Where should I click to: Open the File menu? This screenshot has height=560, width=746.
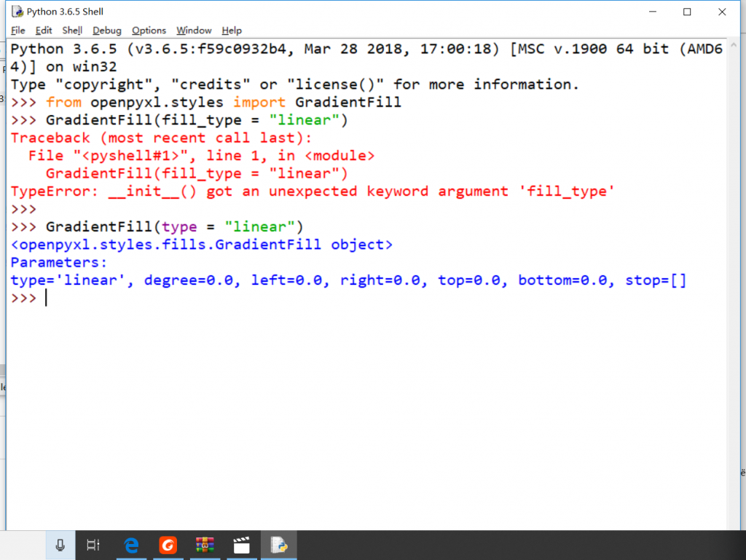pos(18,31)
